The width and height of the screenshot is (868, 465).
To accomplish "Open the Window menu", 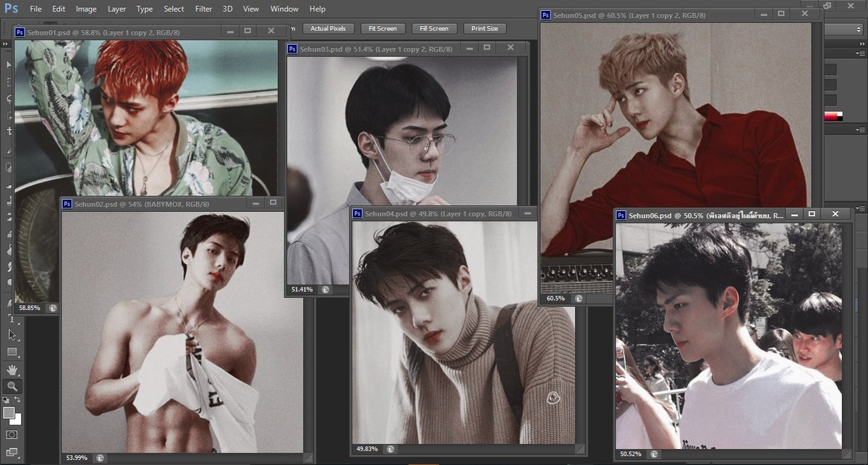I will 284,9.
